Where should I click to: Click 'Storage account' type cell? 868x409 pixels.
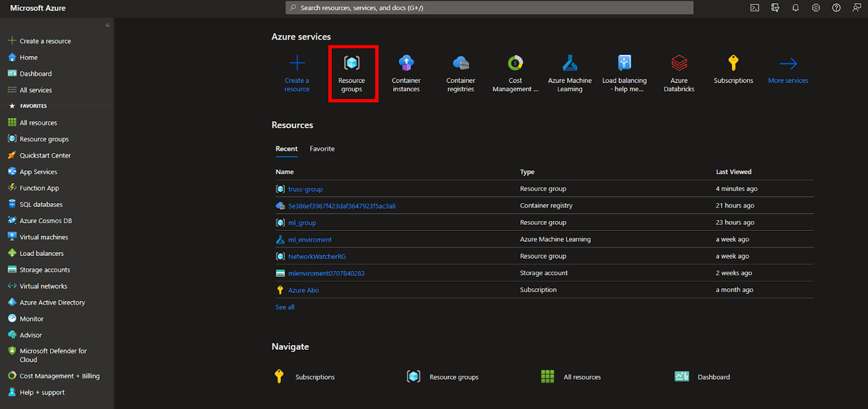544,273
